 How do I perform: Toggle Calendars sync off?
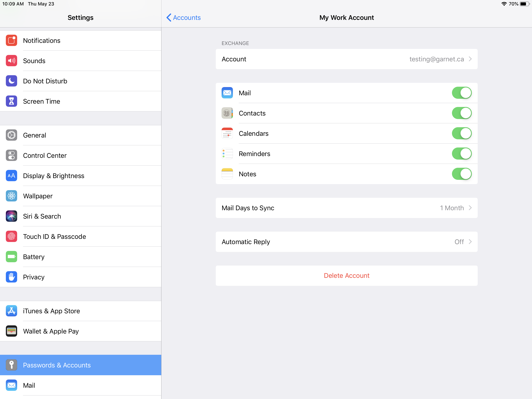coord(461,133)
